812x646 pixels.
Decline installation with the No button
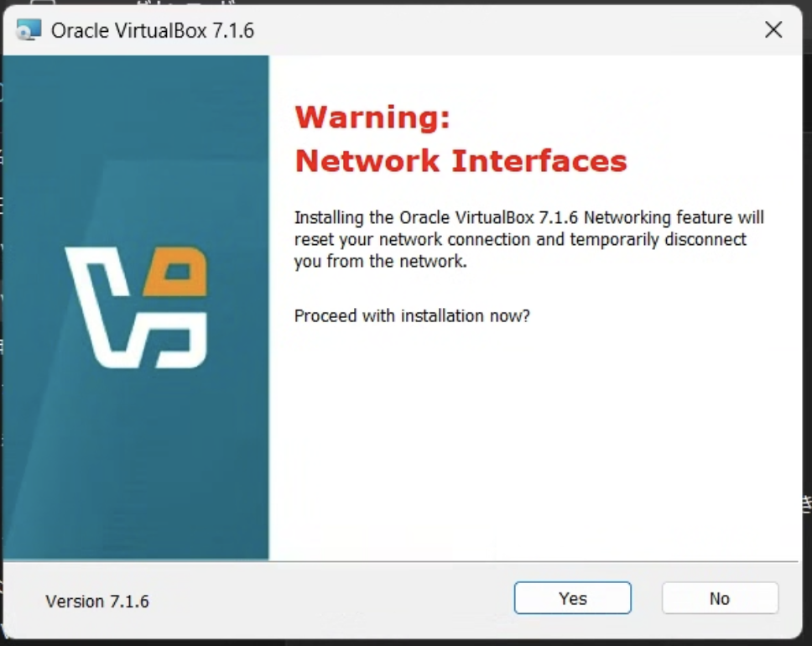[x=720, y=598]
